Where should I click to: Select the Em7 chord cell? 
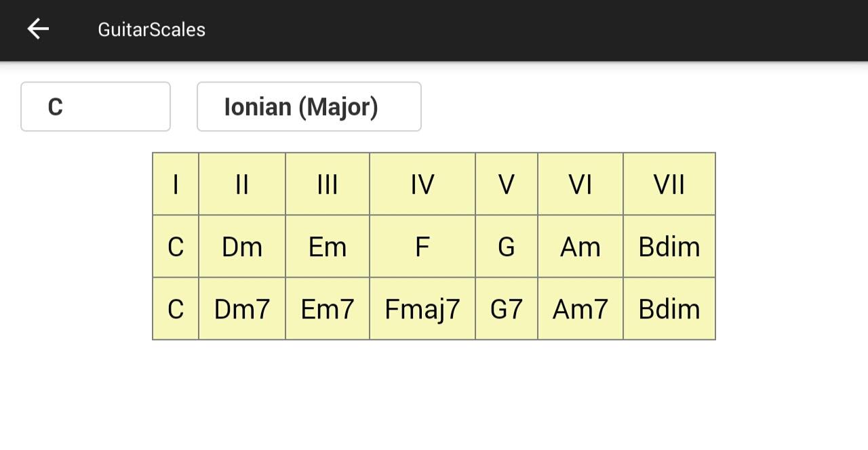click(x=328, y=309)
